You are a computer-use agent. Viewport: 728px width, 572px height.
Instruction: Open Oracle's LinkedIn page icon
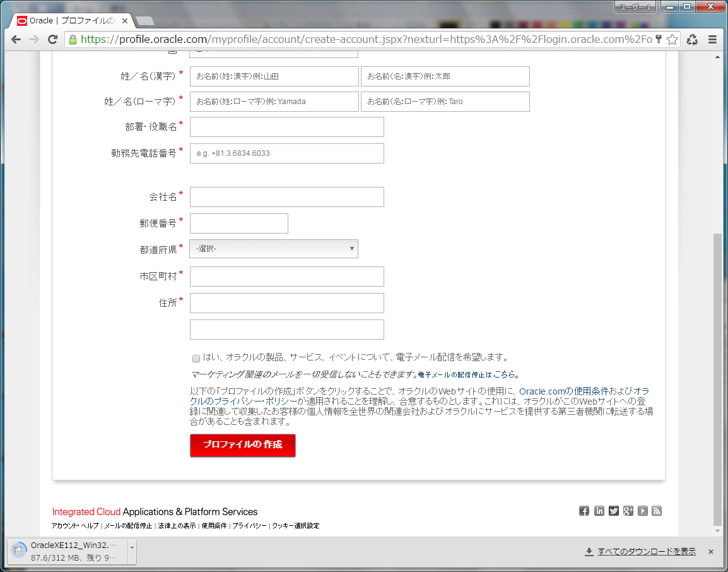[599, 511]
